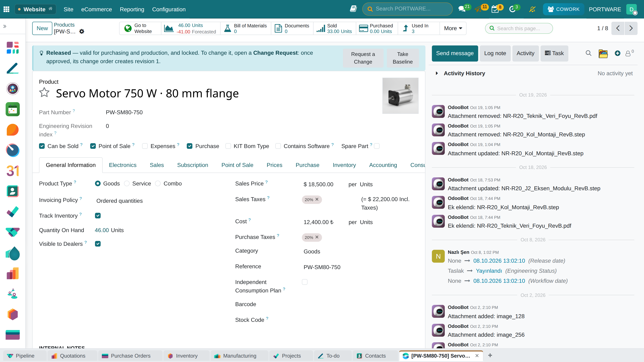
Task: Open the calendar activities icon with badge 8
Action: click(495, 9)
